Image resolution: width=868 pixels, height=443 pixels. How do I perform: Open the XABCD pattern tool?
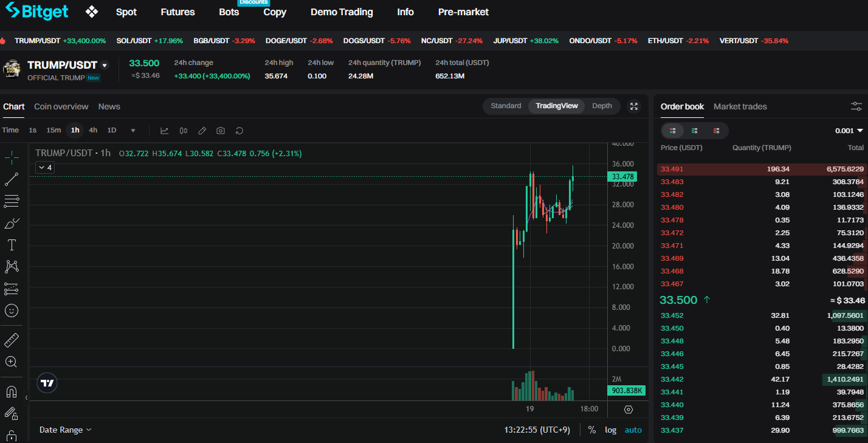12,267
